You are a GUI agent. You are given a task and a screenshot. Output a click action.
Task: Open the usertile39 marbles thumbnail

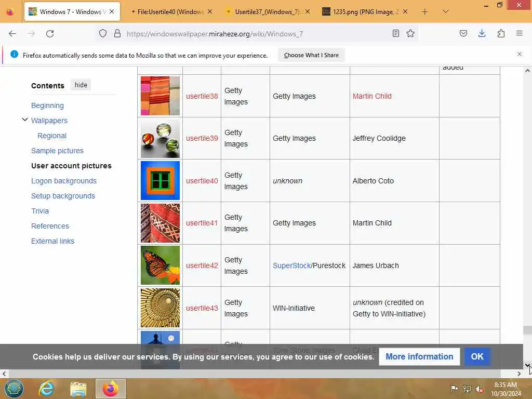[160, 138]
